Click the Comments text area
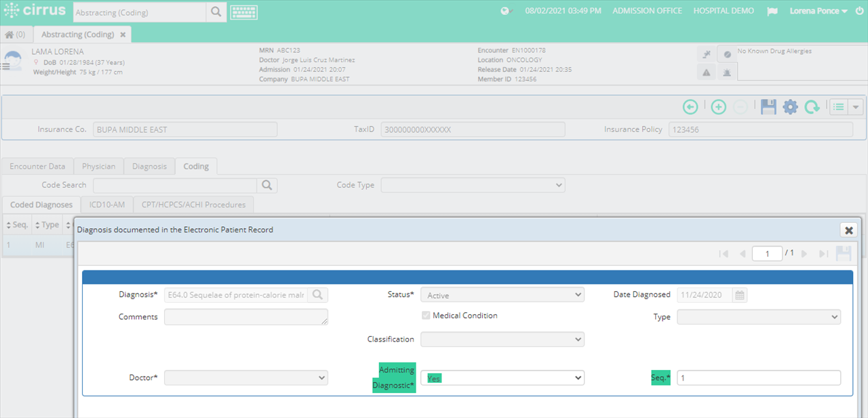Image resolution: width=868 pixels, height=418 pixels. click(246, 317)
